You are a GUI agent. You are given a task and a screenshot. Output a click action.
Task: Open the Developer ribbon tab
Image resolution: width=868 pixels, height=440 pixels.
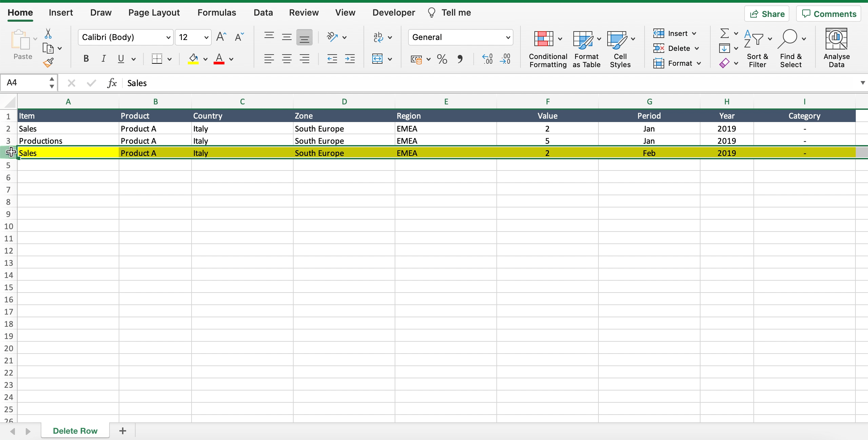pyautogui.click(x=393, y=12)
